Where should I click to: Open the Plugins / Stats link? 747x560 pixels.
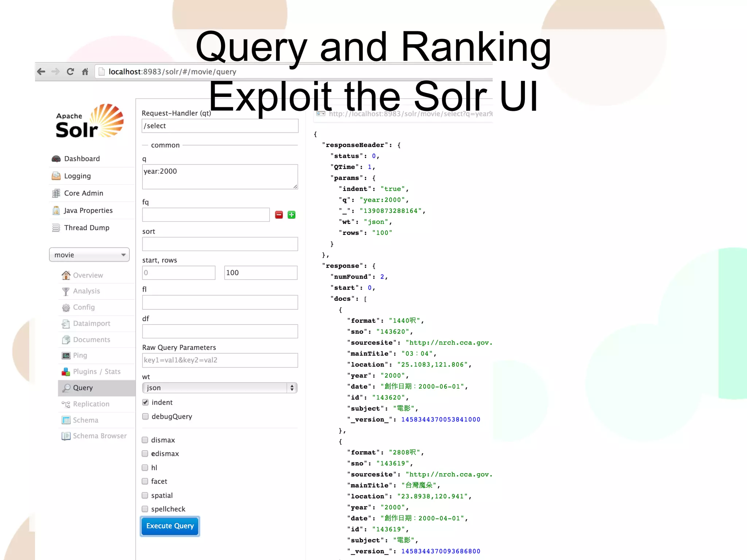point(97,372)
